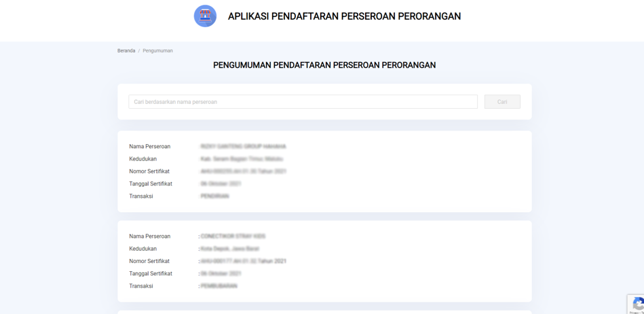
Task: Click Tanggal Sertifikat label in second card
Action: pos(151,273)
